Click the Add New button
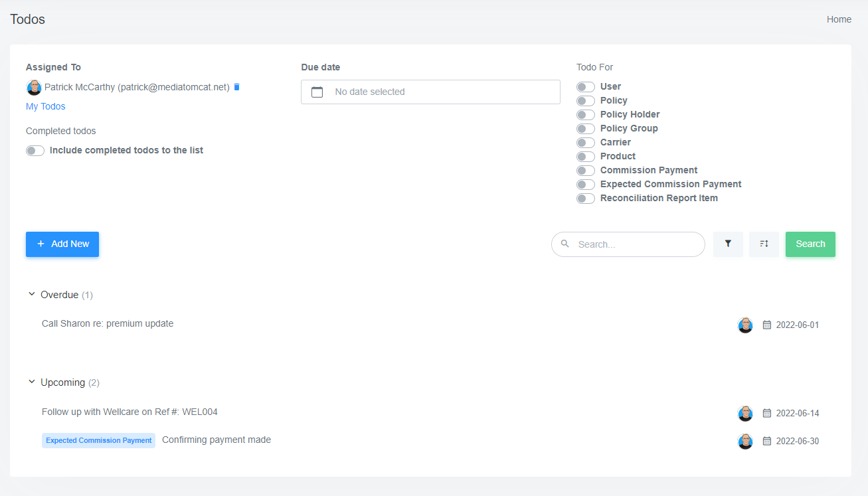This screenshot has height=496, width=868. pyautogui.click(x=62, y=244)
